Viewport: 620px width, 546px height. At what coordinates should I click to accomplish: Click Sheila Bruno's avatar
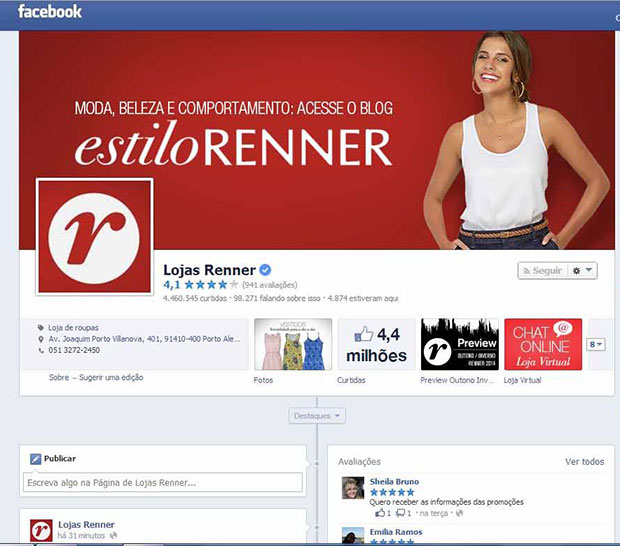point(353,488)
